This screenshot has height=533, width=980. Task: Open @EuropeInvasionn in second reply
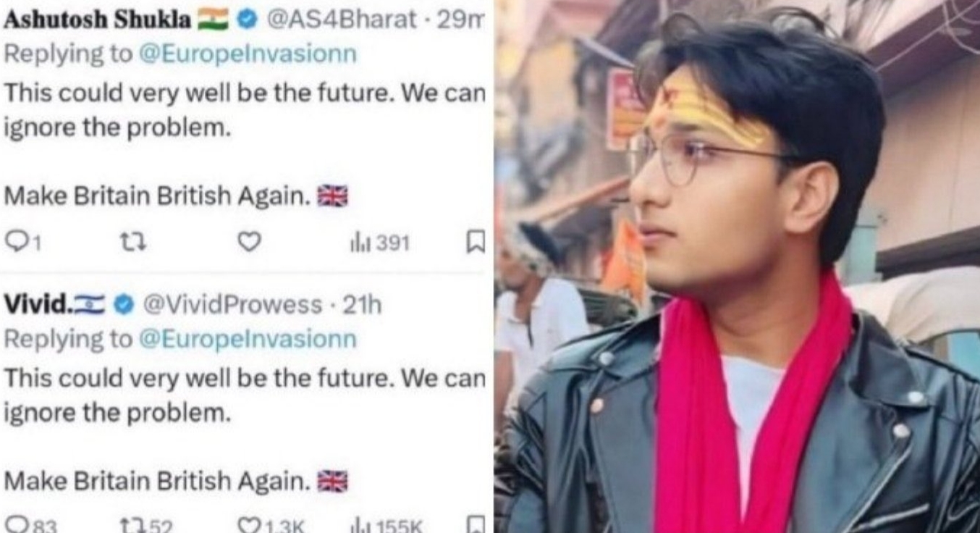[x=248, y=338]
